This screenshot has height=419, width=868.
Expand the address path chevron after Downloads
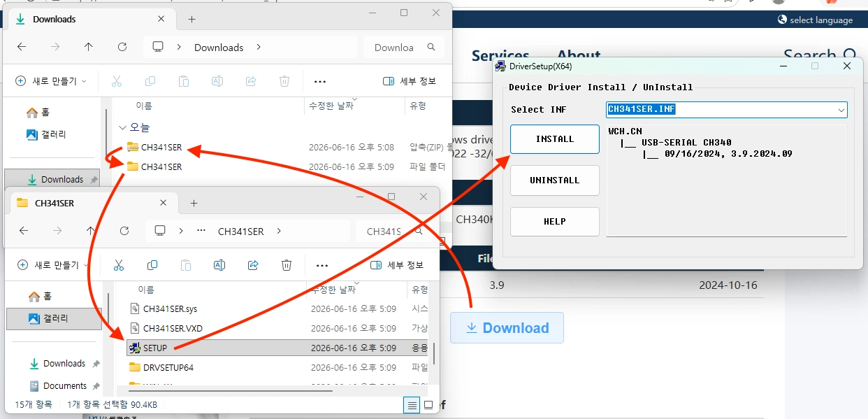259,48
